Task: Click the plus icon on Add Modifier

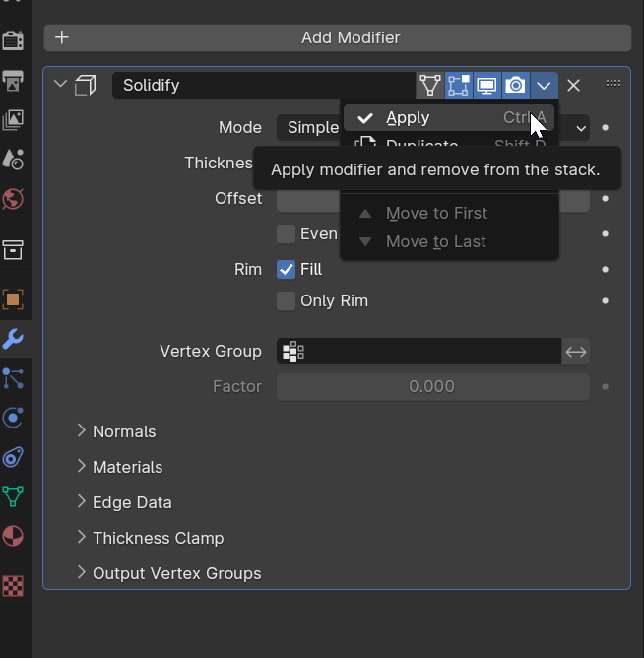Action: 62,37
